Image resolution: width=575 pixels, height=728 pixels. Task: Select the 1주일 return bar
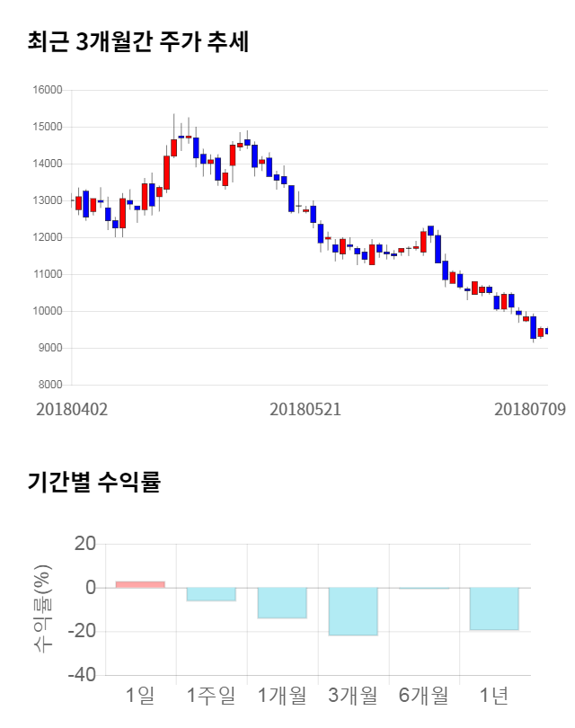pyautogui.click(x=211, y=594)
